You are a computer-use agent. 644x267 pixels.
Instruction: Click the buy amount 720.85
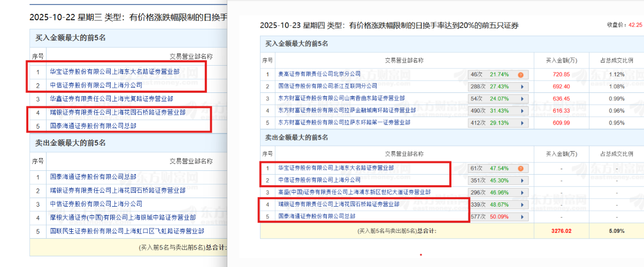[561, 74]
